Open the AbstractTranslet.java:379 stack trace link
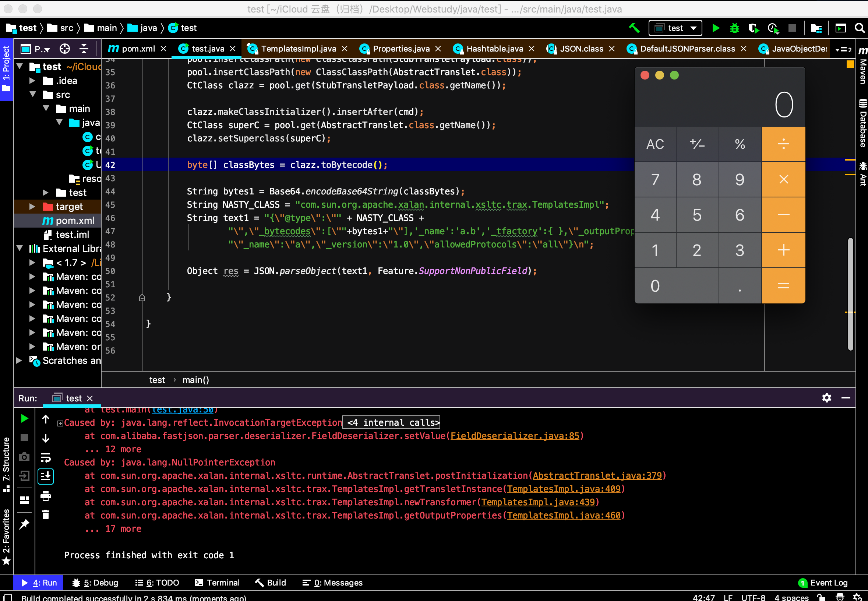Screen dimensions: 868x601 tap(597, 475)
